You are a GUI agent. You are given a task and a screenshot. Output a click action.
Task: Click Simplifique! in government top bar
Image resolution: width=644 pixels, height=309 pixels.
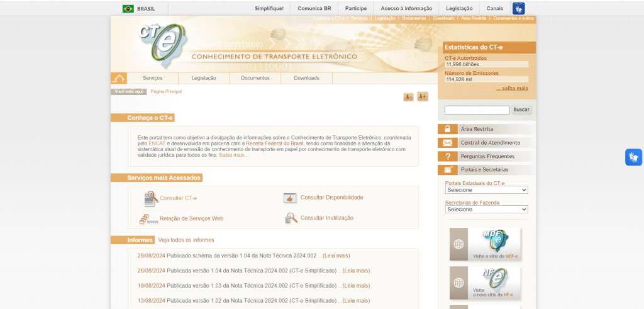tap(269, 9)
